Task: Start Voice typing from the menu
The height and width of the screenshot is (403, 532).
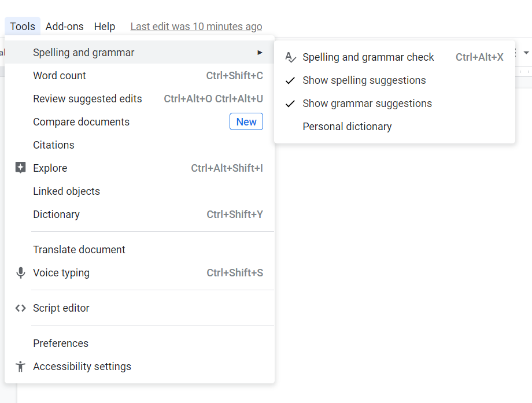Action: pos(139,272)
